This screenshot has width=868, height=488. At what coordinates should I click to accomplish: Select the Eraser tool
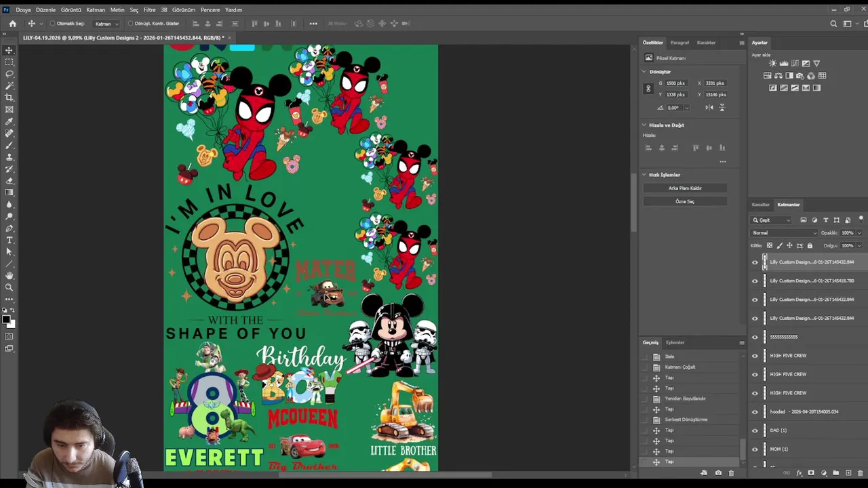(9, 180)
